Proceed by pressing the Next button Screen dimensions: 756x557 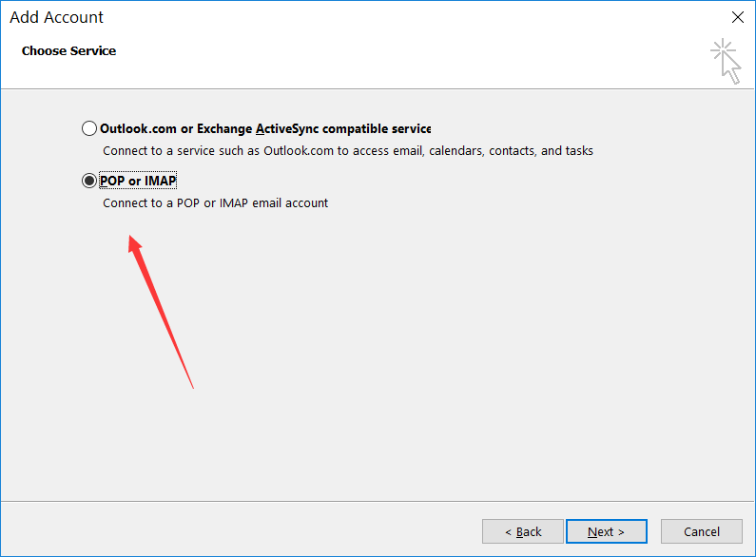606,531
